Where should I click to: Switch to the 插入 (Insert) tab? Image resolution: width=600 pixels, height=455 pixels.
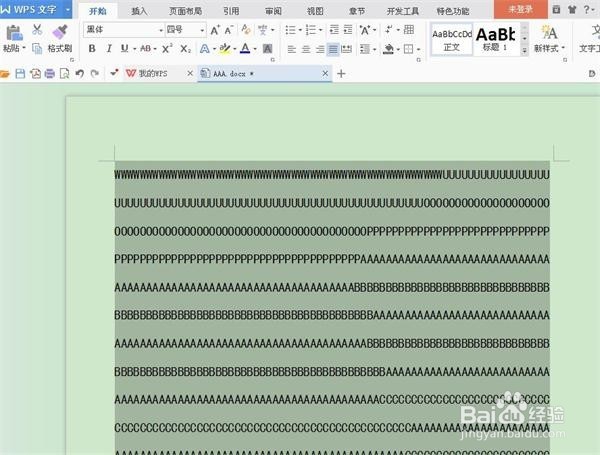point(139,11)
